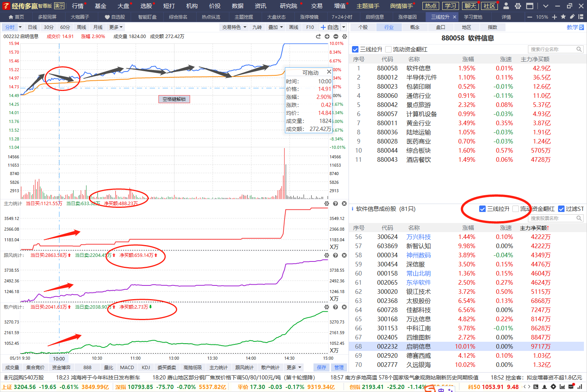Open help icon of 跟风统计 panel

tap(335, 255)
